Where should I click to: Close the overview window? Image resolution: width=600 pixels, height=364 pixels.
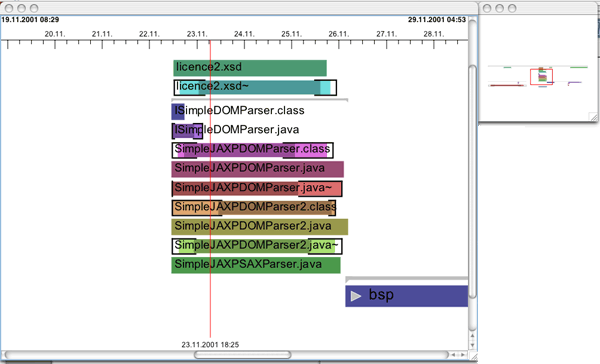pyautogui.click(x=487, y=8)
